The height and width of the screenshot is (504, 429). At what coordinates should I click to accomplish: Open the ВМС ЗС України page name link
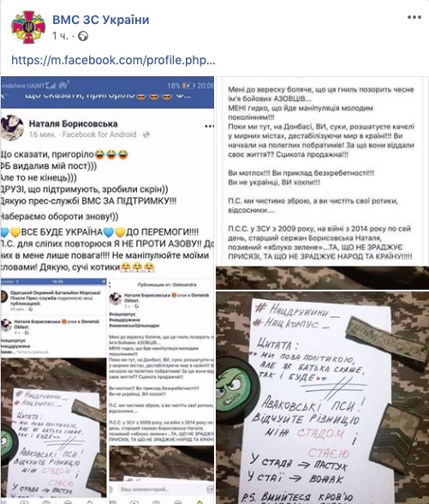[101, 20]
